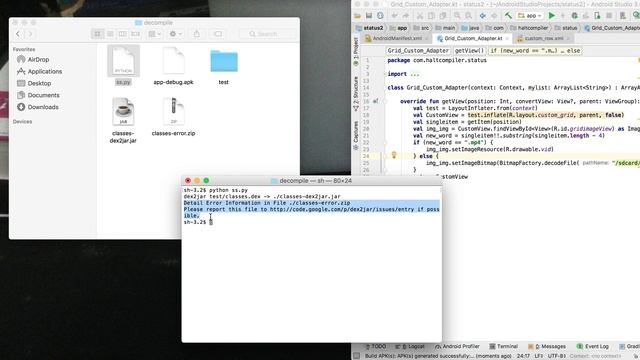Click Replace magnifier icon in toolbar
The width and height of the screenshot is (640, 360).
[x=469, y=16]
